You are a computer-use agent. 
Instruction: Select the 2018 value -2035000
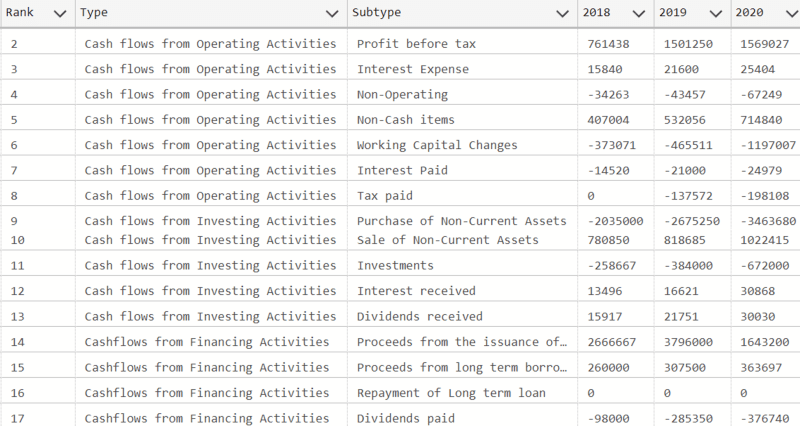coord(615,221)
